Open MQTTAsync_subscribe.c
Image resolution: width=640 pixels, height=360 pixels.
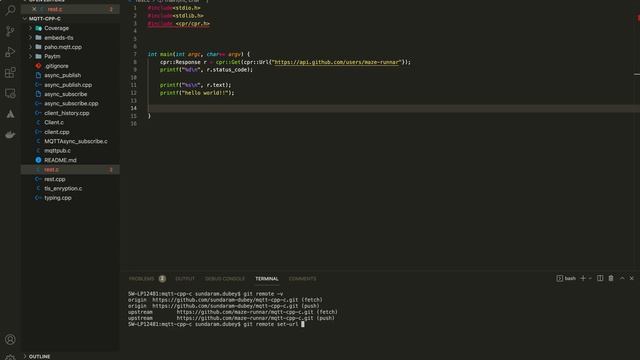[x=76, y=141]
